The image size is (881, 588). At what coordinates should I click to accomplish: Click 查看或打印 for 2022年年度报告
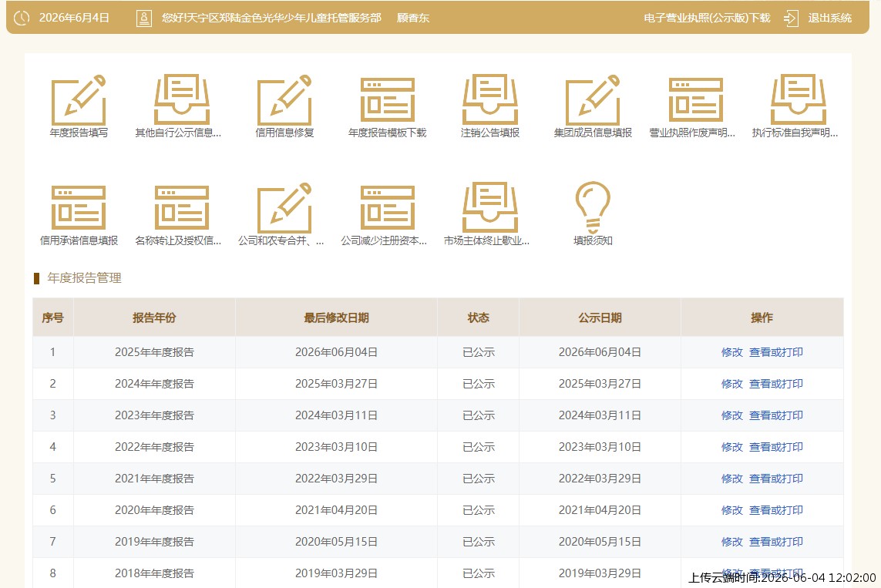pyautogui.click(x=776, y=446)
